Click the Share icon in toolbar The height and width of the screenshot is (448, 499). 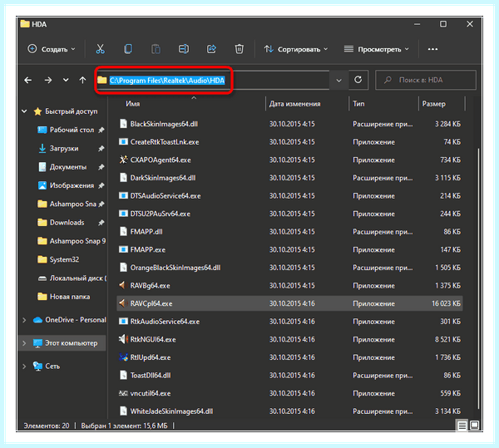pos(211,49)
